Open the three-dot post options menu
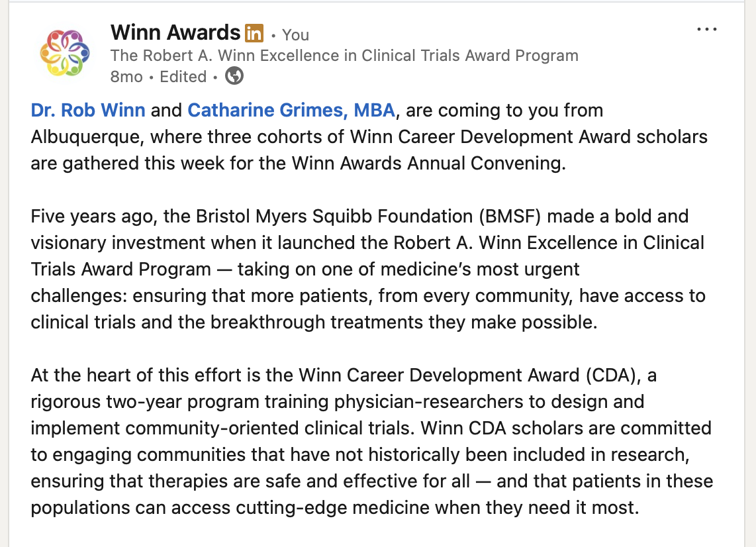Screen dimensions: 756x547 707,29
